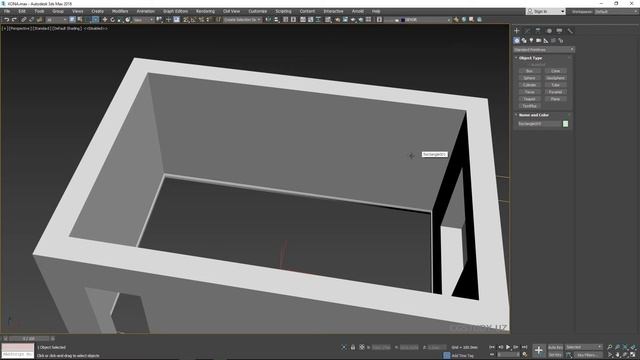Open the Utilities tab of command panel
The height and width of the screenshot is (360, 640).
(570, 31)
